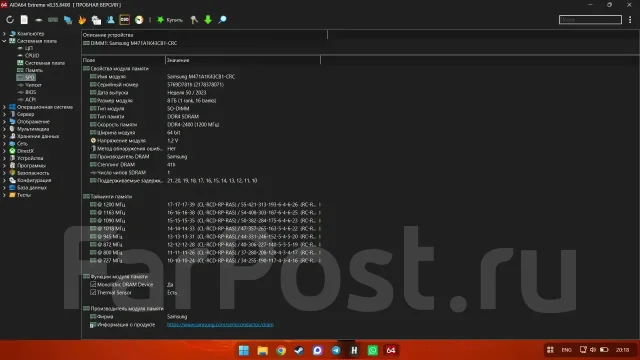Click the user profile toolbar icon
The width and height of the screenshot is (640, 360).
[111, 20]
